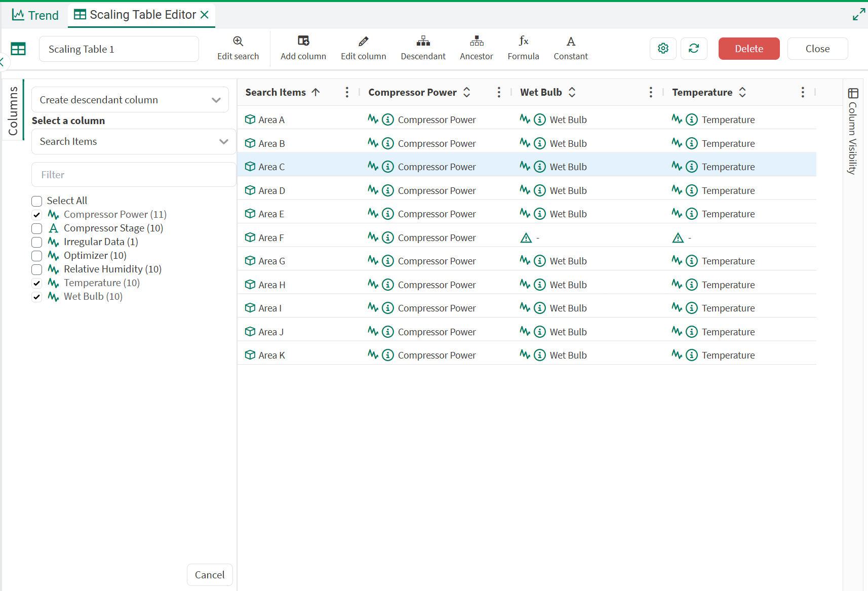Add a Formula column

(x=523, y=42)
